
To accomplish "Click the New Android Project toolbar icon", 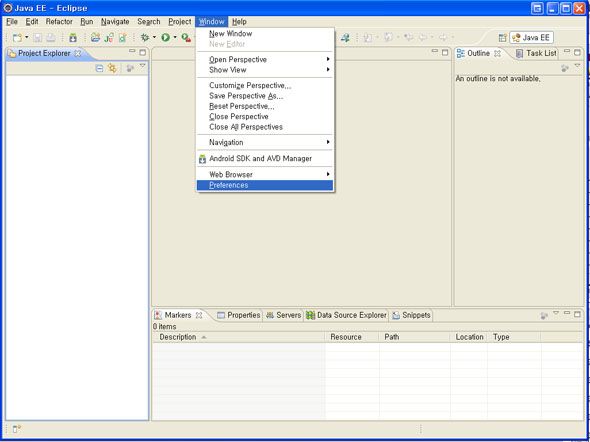I will tap(96, 38).
